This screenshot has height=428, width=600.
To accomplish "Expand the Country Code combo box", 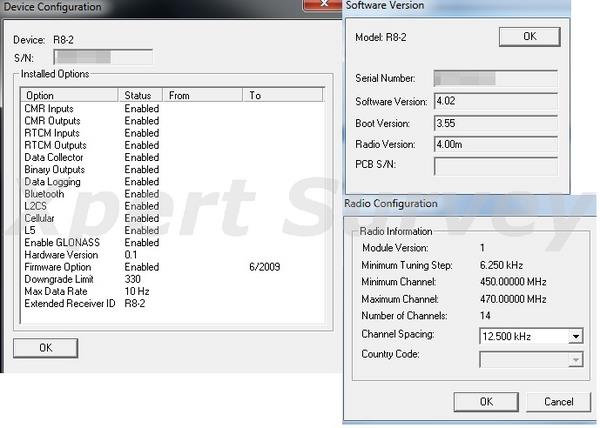I will pyautogui.click(x=574, y=360).
